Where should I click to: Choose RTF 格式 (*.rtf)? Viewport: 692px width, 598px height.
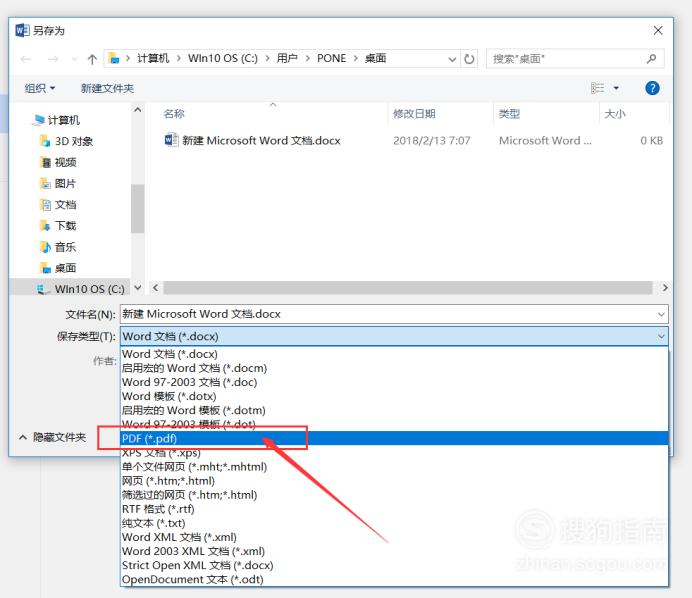[394, 509]
